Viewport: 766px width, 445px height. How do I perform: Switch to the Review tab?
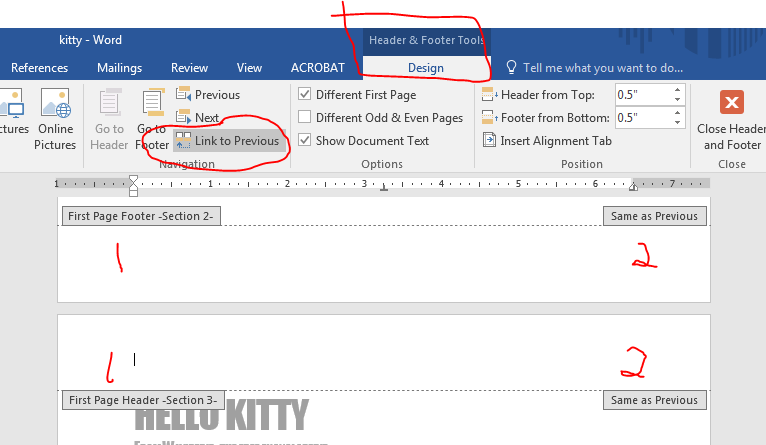click(189, 68)
